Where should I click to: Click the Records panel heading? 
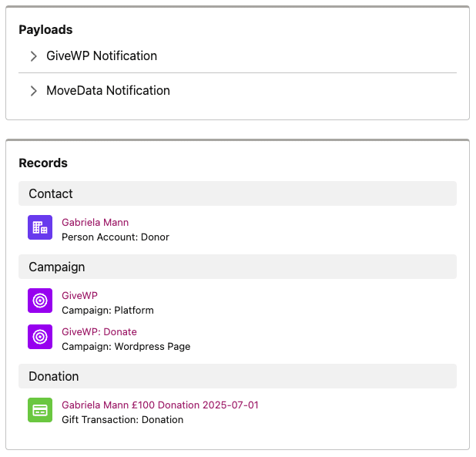(43, 163)
